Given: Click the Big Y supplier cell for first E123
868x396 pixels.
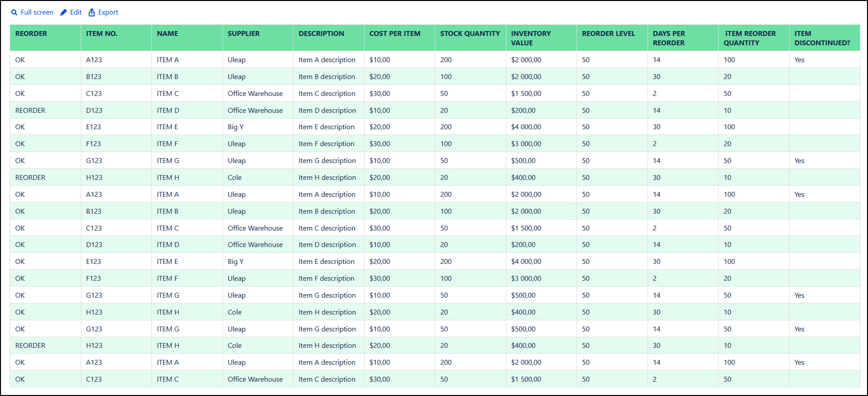Looking at the screenshot, I should click(x=235, y=127).
